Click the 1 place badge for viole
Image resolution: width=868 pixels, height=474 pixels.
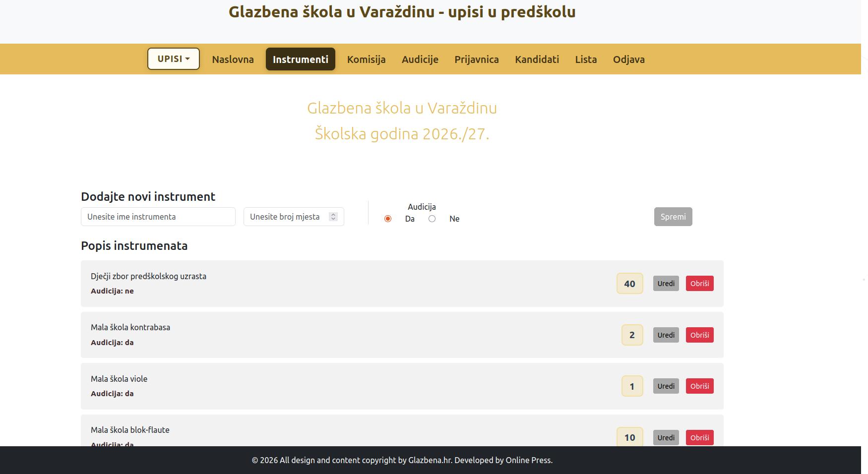pos(632,386)
